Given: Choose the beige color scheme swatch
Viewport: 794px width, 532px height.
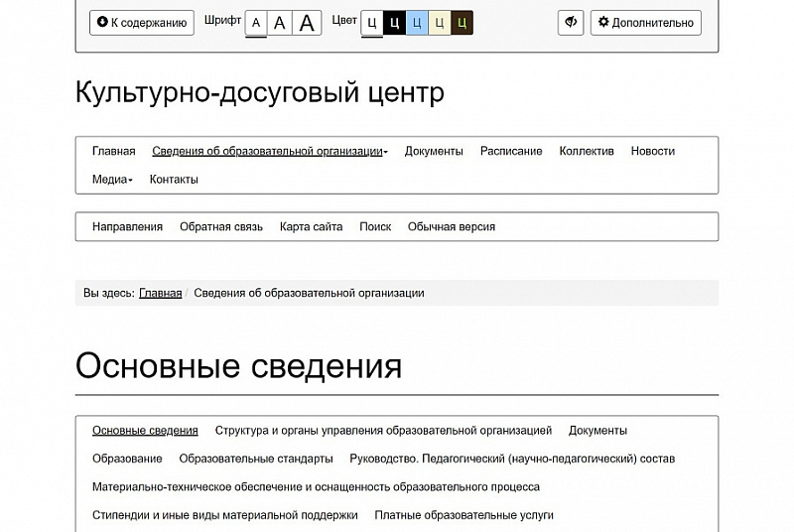Looking at the screenshot, I should [x=440, y=23].
